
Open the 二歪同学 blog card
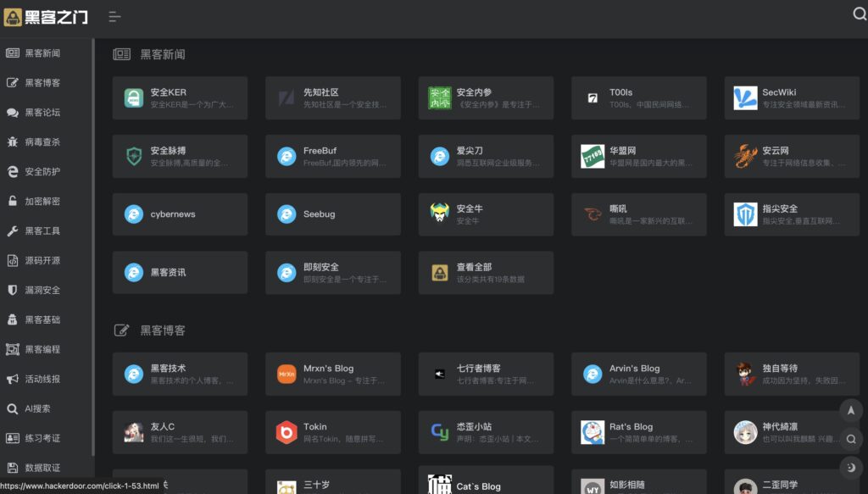point(792,482)
